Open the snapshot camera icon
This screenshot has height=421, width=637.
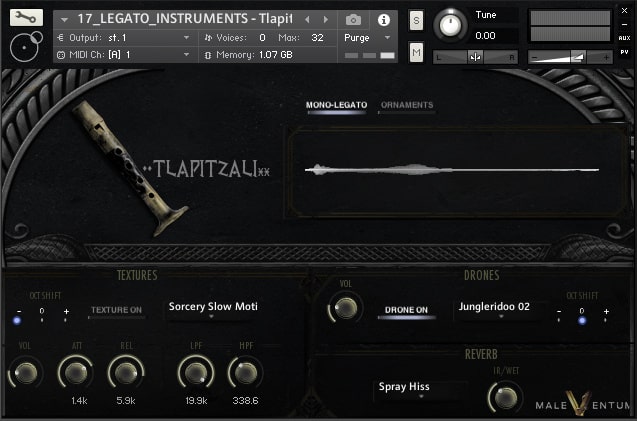click(353, 19)
